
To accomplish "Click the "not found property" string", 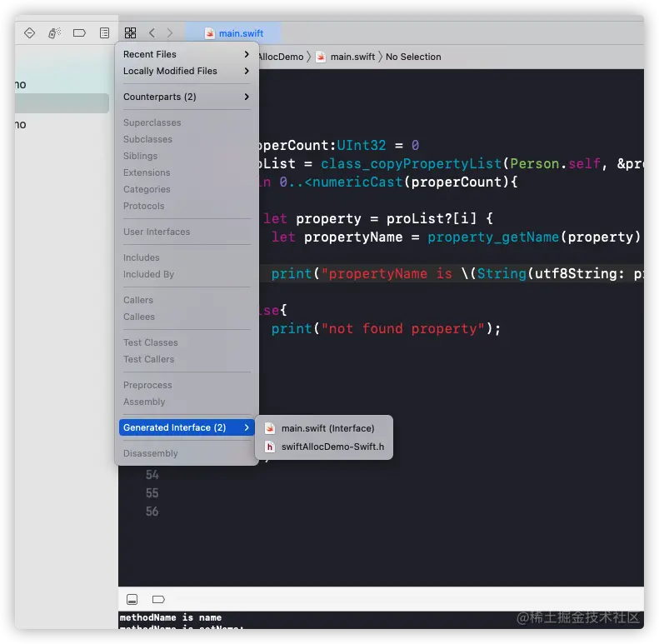I will tap(403, 329).
